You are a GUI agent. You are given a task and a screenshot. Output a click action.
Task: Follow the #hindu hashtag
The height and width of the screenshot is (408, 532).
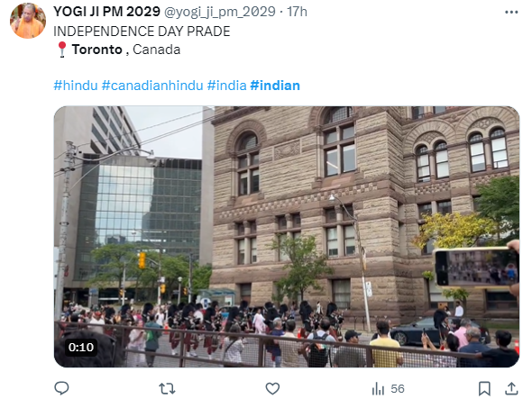pyautogui.click(x=76, y=86)
